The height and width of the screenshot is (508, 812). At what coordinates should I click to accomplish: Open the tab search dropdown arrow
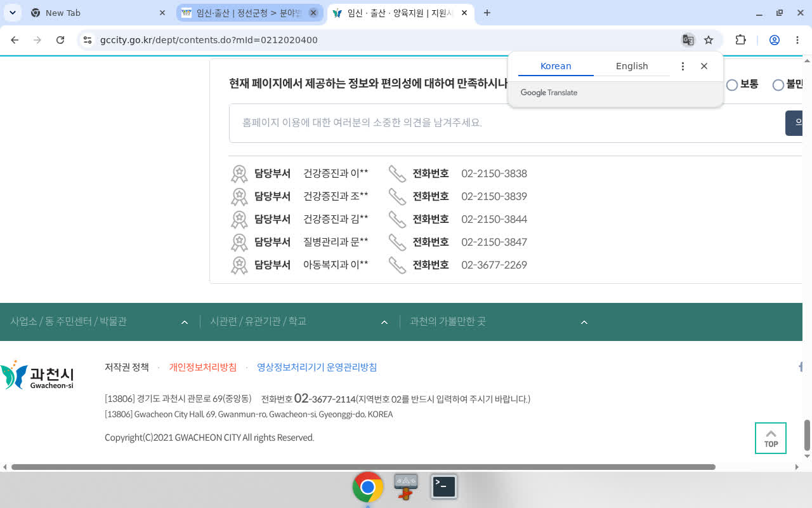tap(13, 13)
